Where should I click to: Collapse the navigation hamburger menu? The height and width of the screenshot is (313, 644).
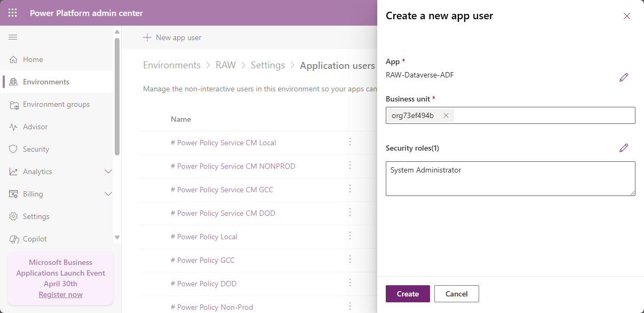[x=13, y=37]
